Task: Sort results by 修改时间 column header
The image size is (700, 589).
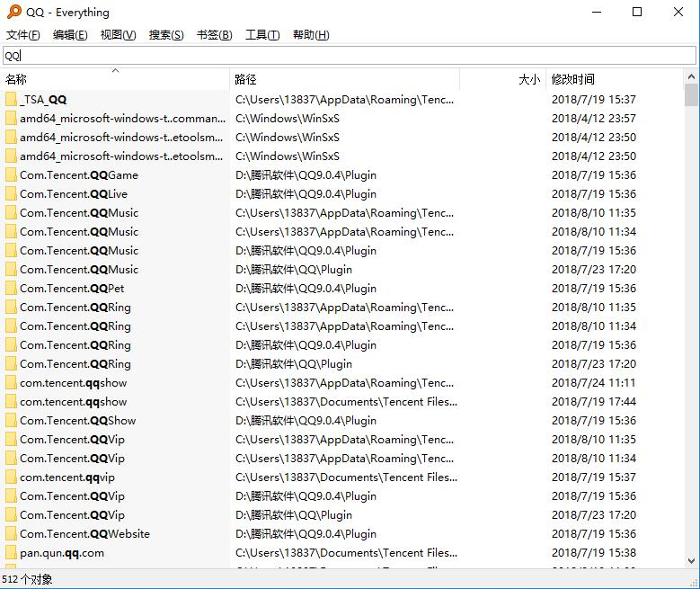Action: click(x=615, y=79)
